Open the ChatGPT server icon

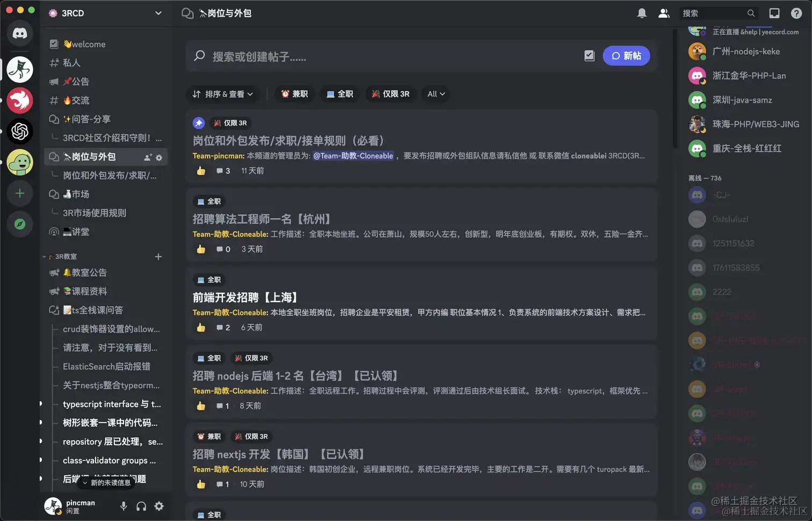pos(20,131)
